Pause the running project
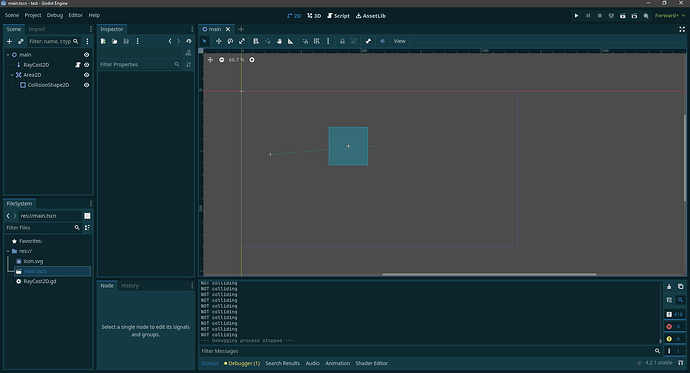 point(588,15)
